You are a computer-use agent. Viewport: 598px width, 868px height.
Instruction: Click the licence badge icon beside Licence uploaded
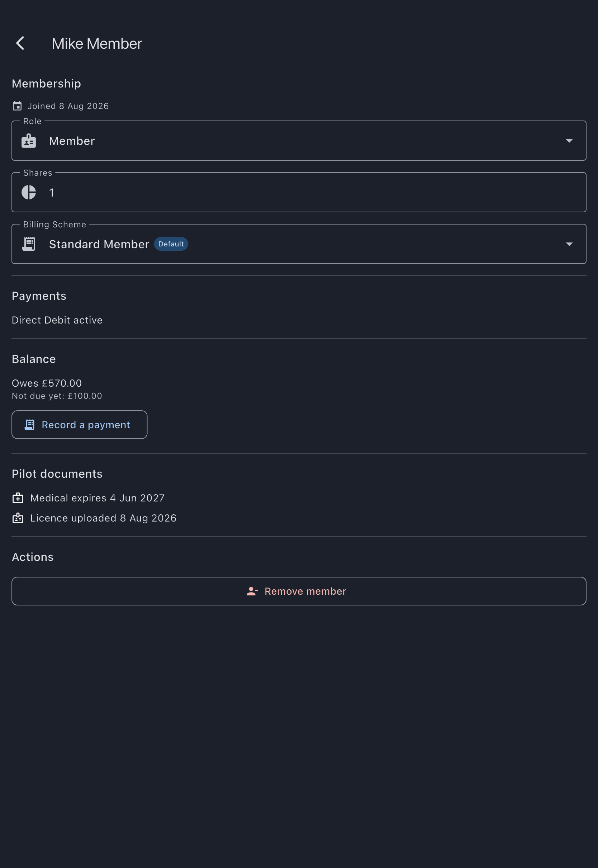tap(18, 518)
